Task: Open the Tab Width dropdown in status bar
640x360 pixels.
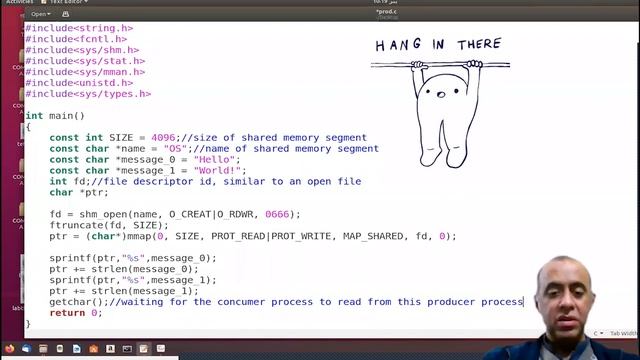Action: tap(624, 333)
